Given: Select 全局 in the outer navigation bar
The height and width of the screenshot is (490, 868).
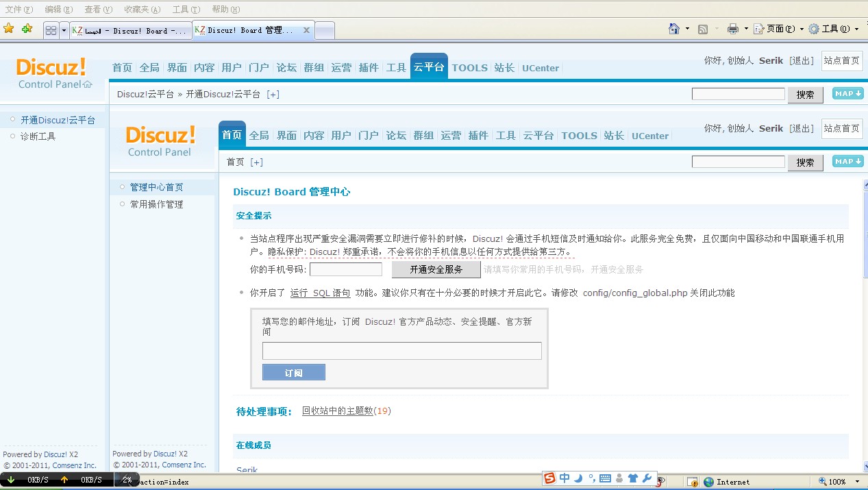Looking at the screenshot, I should tap(149, 68).
